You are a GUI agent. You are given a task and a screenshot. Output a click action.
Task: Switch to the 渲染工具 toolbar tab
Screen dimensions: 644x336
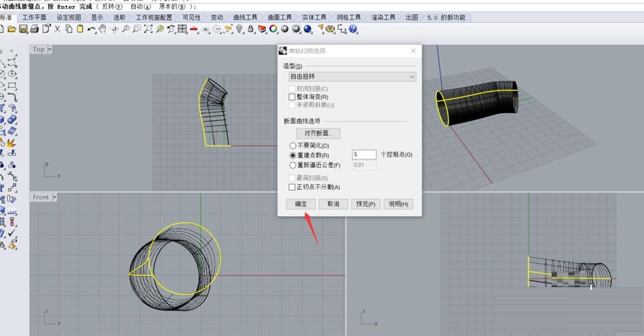383,17
